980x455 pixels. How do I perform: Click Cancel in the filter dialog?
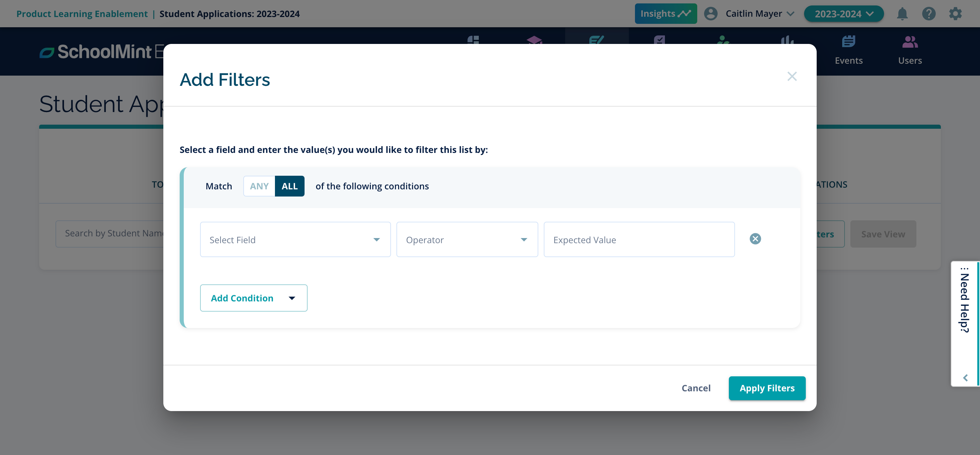pyautogui.click(x=696, y=388)
